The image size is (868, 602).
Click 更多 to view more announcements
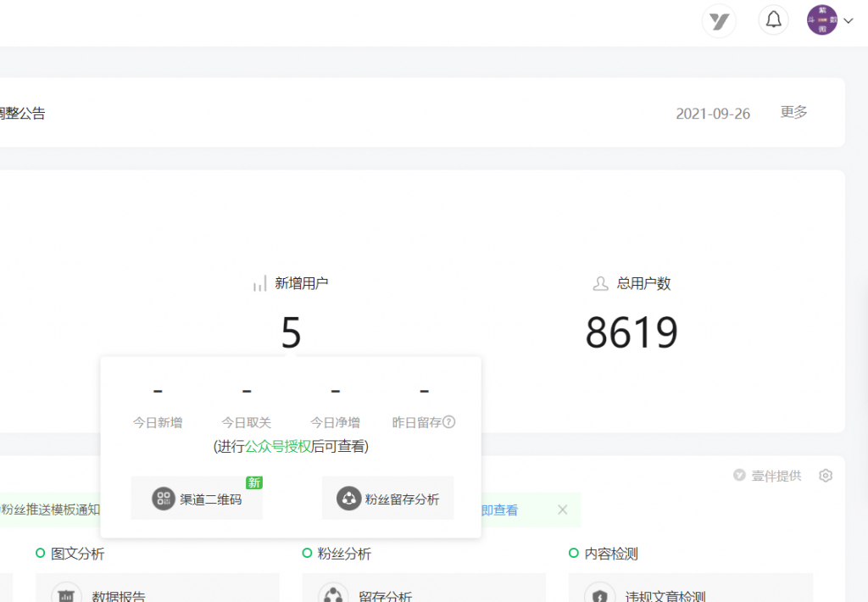793,112
